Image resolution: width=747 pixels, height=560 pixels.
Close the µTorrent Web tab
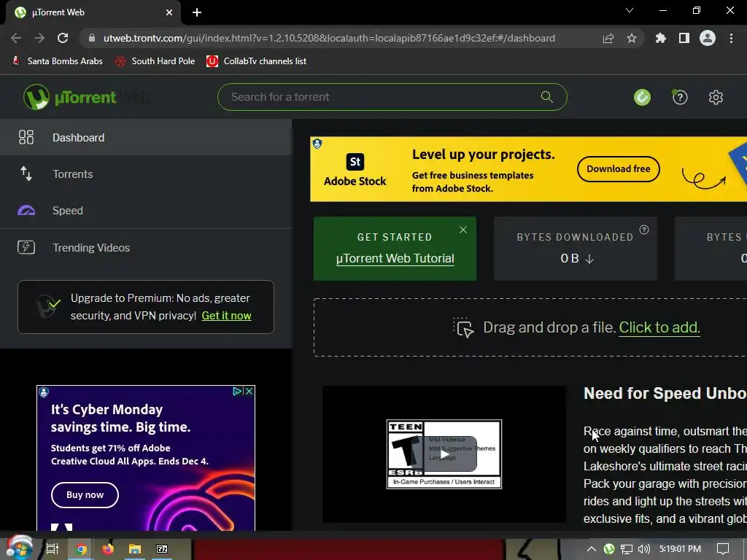click(x=169, y=12)
